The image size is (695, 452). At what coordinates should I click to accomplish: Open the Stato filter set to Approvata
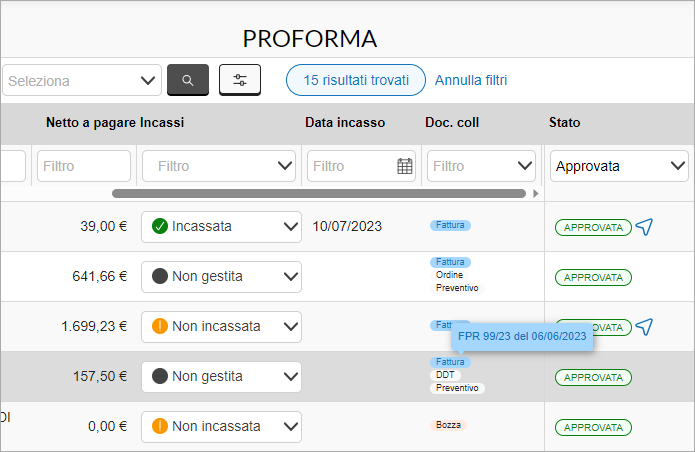[619, 166]
